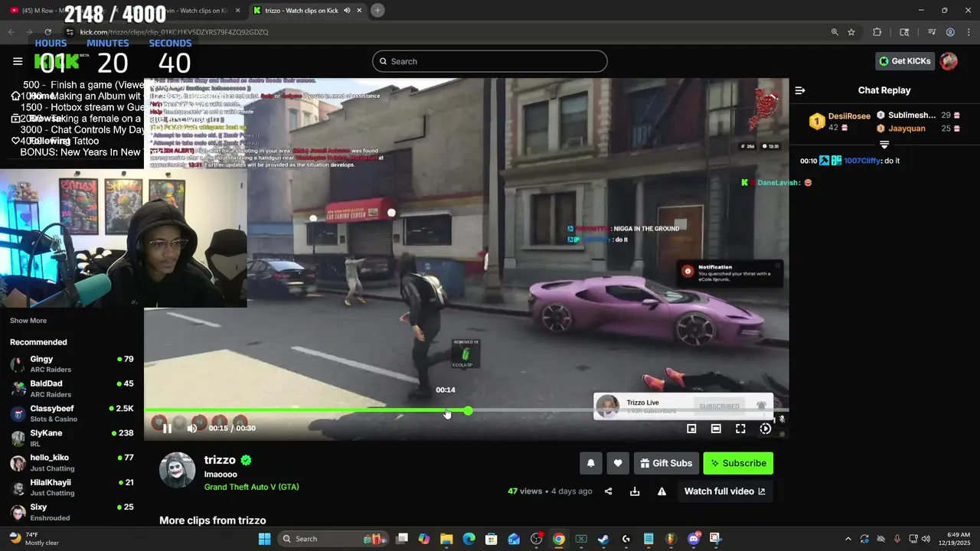
Task: Expand the gift leaderboard chevron
Action: click(x=884, y=145)
